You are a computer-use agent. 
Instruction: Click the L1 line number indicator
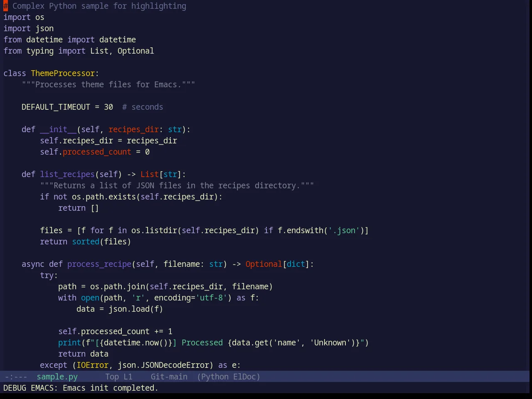(128, 377)
